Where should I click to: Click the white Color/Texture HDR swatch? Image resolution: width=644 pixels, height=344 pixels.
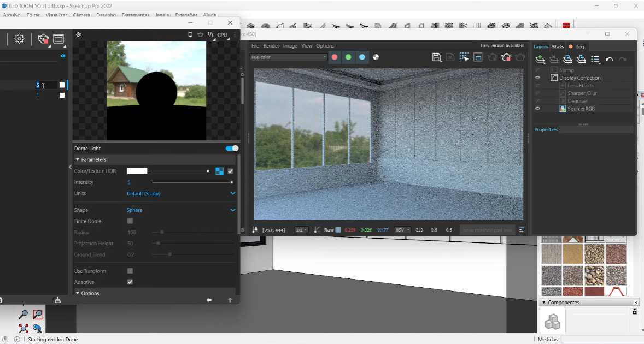[137, 171]
